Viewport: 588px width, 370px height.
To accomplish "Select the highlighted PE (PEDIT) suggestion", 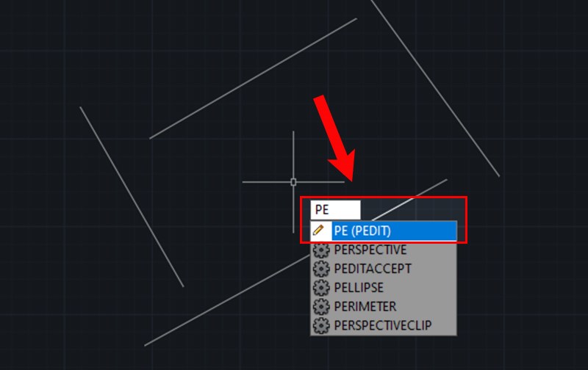I will pyautogui.click(x=383, y=231).
